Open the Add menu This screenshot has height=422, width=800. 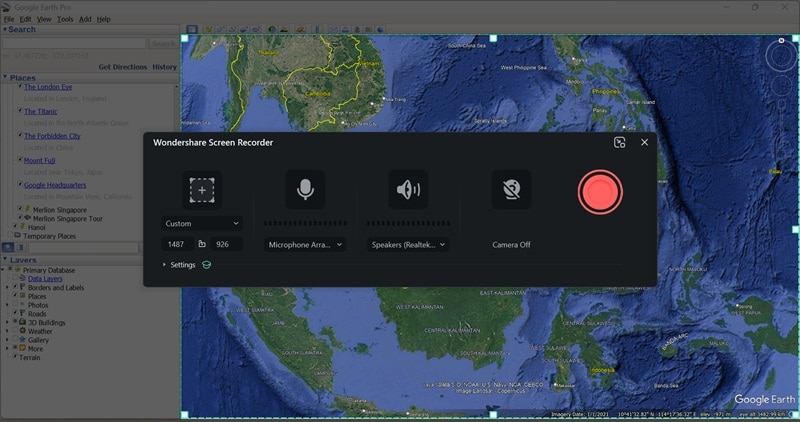point(85,19)
